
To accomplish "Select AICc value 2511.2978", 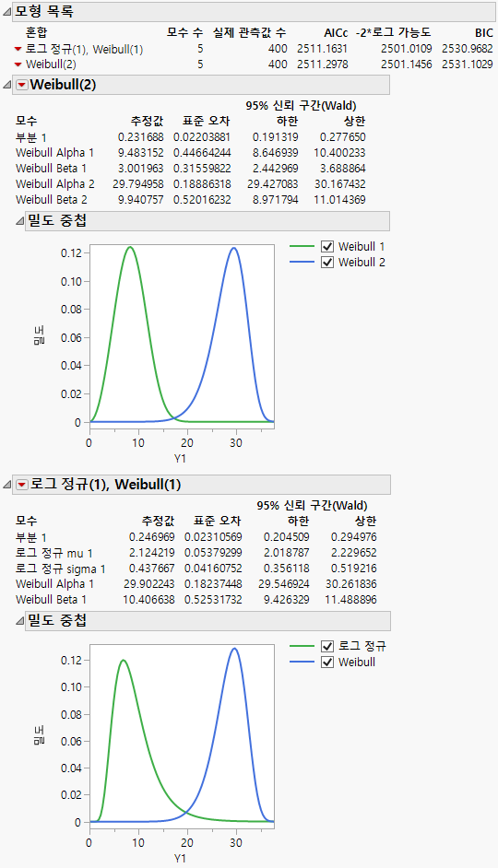I will (x=323, y=65).
